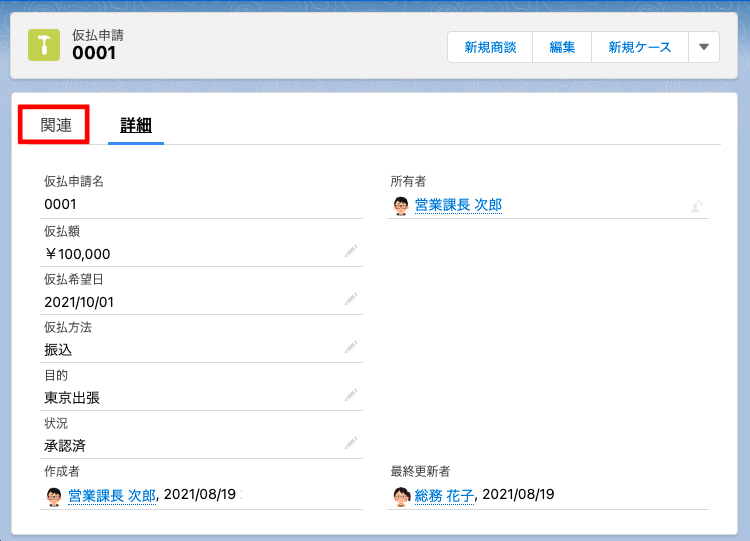Click the pencil icon for 状況 承認済

pos(350,443)
